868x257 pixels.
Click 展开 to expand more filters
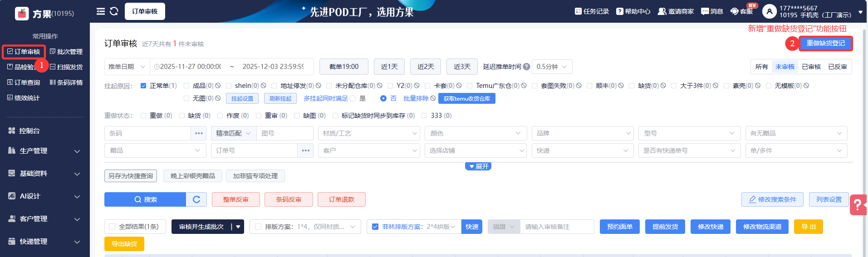tap(478, 166)
